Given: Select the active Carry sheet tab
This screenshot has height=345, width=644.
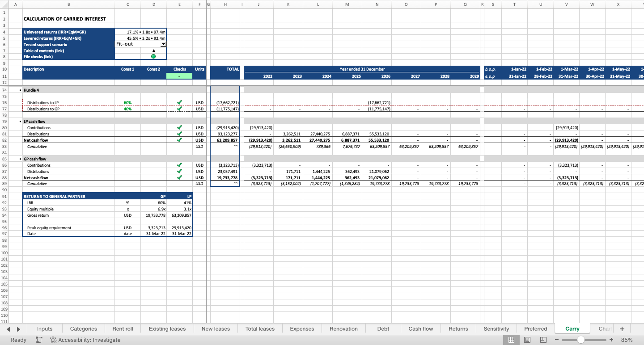Looking at the screenshot, I should click(572, 329).
